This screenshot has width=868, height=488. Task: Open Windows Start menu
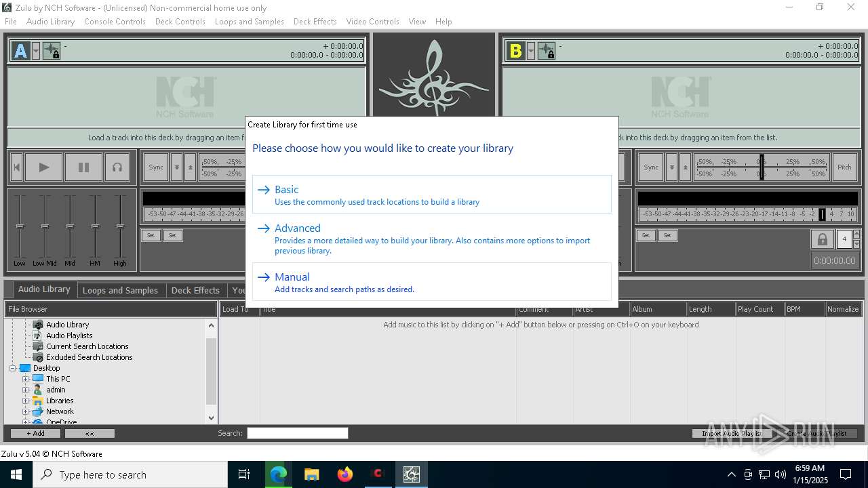click(16, 474)
